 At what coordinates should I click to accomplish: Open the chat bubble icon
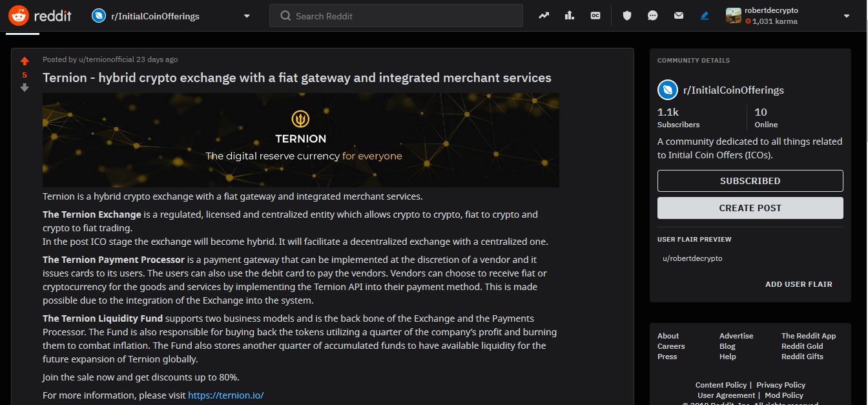(653, 16)
